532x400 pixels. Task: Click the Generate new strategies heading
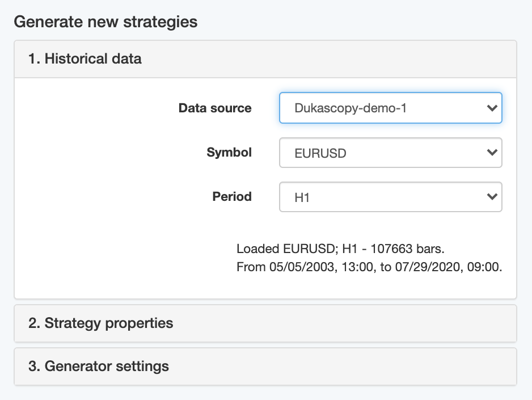105,22
